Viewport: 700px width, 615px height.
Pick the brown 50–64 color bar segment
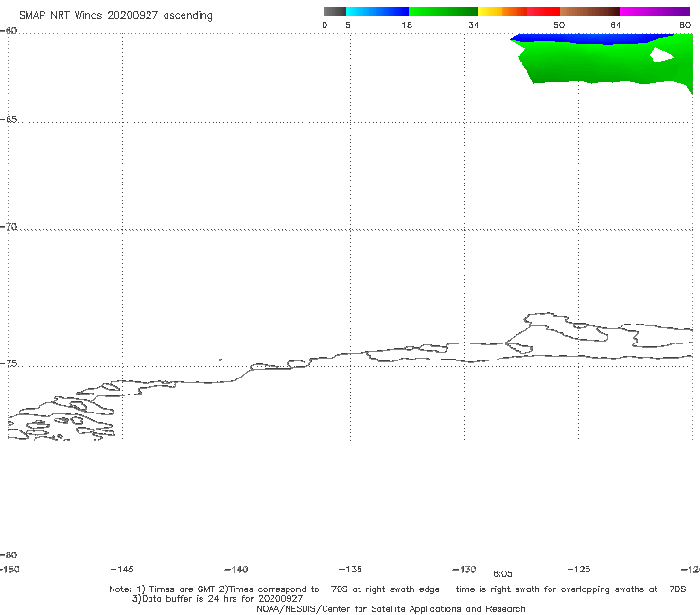[589, 11]
